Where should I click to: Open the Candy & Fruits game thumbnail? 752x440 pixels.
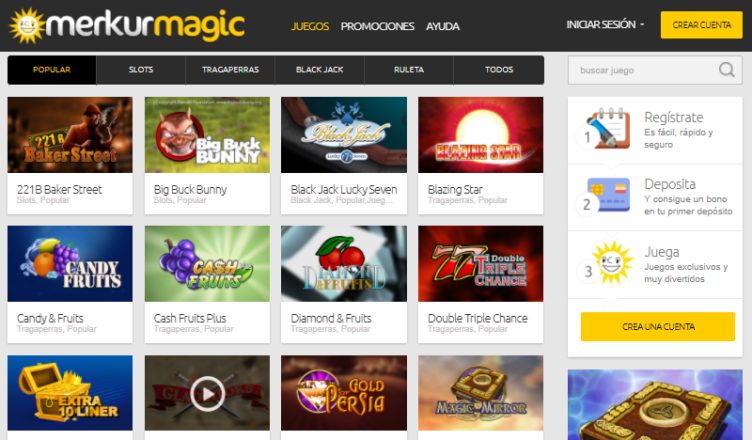(x=70, y=263)
